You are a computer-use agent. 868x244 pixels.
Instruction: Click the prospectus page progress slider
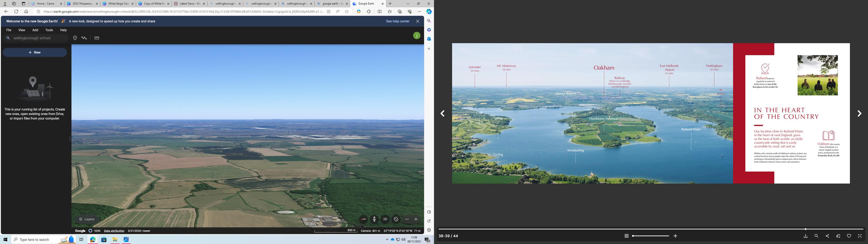651,229
